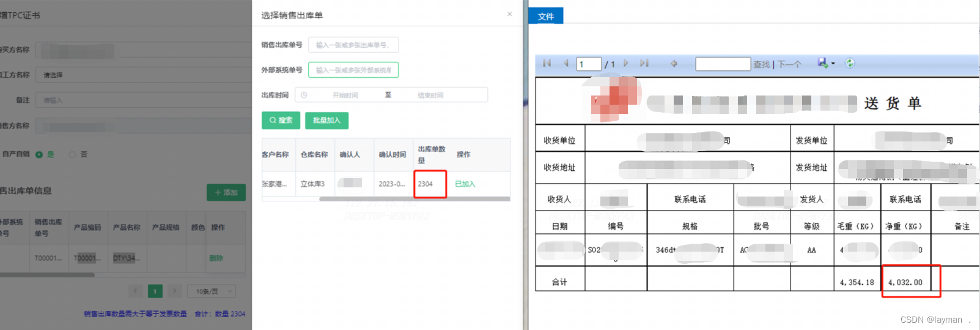Select page 1 in pagination
The image size is (980, 330).
click(x=155, y=291)
